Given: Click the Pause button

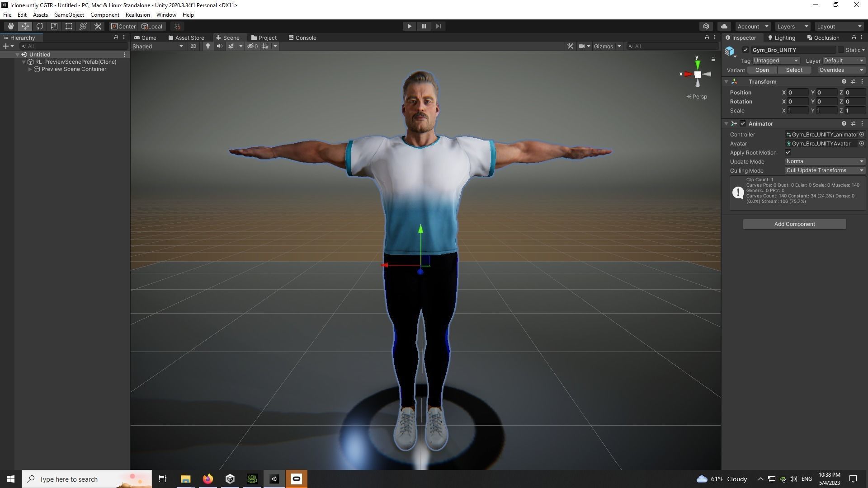Looking at the screenshot, I should tap(424, 26).
